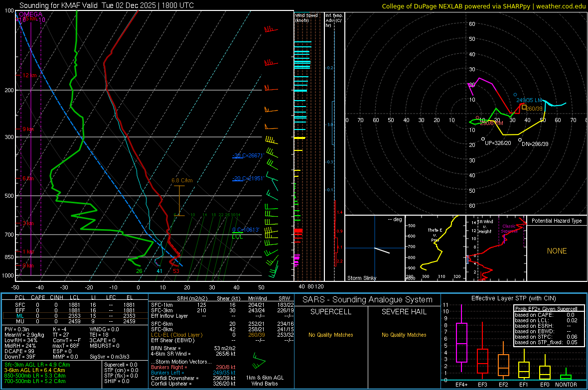Click the 'Corfidi Downshear = 296/39 kt' line
This screenshot has width=588, height=390.
coord(193,378)
